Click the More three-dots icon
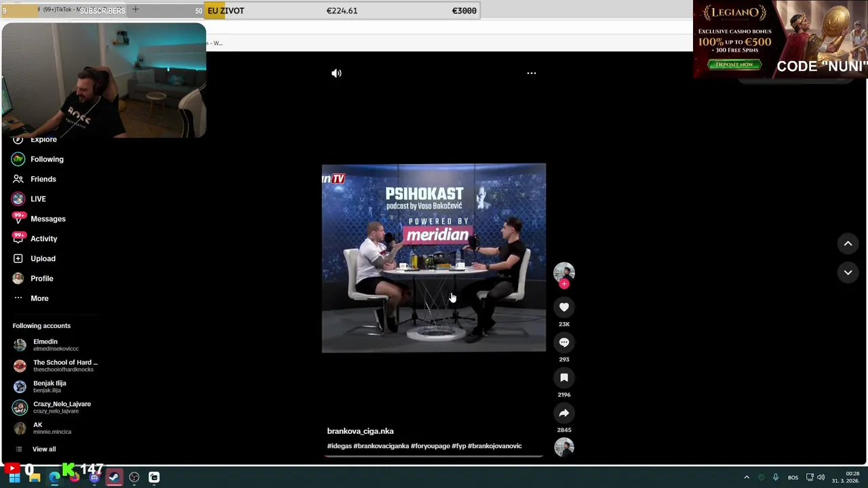Screen dimensions: 868x488 [x=18, y=298]
